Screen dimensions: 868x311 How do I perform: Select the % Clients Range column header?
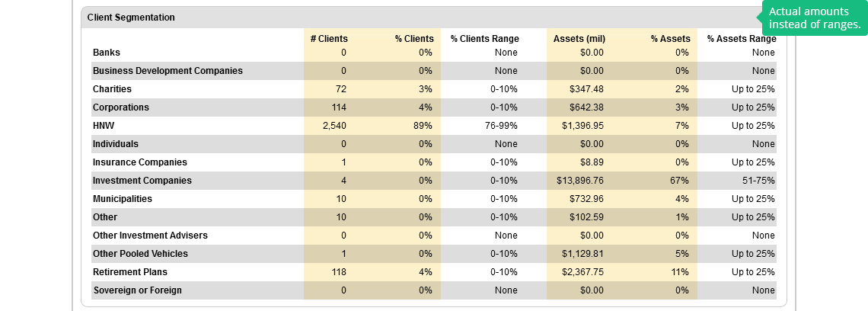[x=484, y=39]
